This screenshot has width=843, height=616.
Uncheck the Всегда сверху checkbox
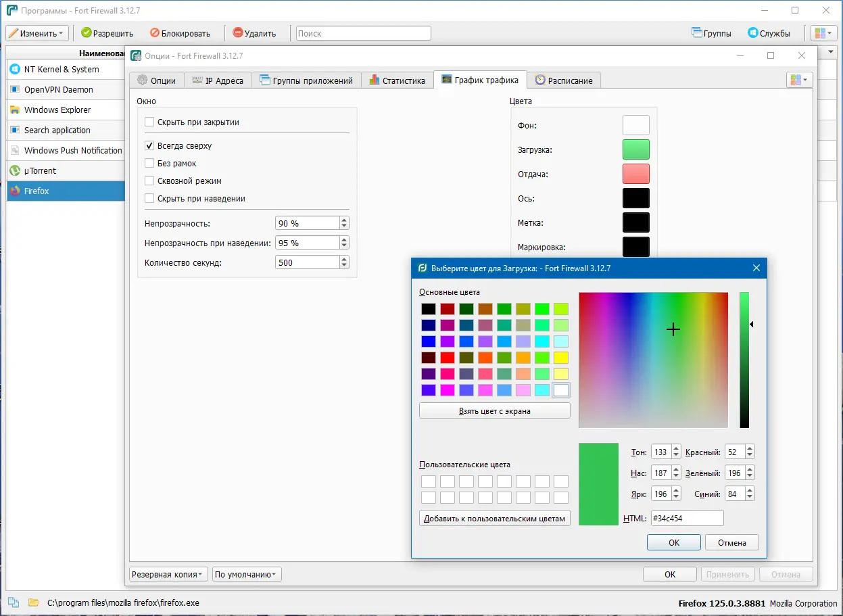[x=150, y=145]
